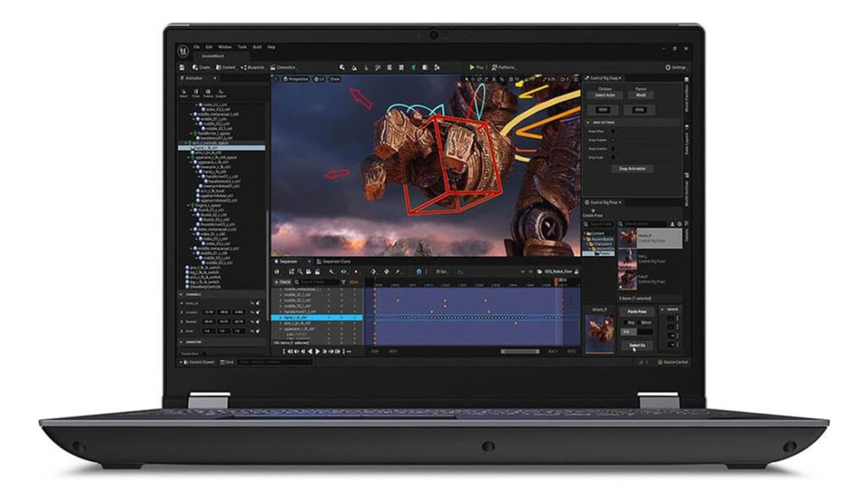Click the Sequencer horizontal timeline scrollbar
868x502 pixels.
pyautogui.click(x=520, y=351)
